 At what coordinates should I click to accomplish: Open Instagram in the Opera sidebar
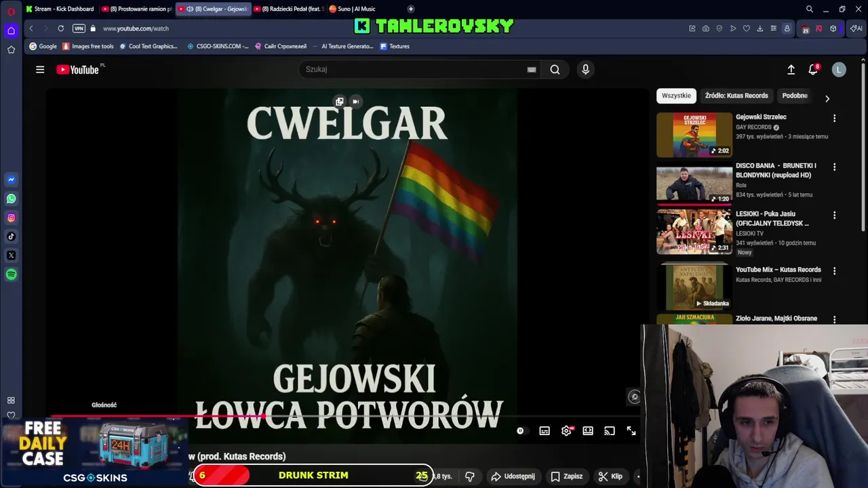point(11,218)
